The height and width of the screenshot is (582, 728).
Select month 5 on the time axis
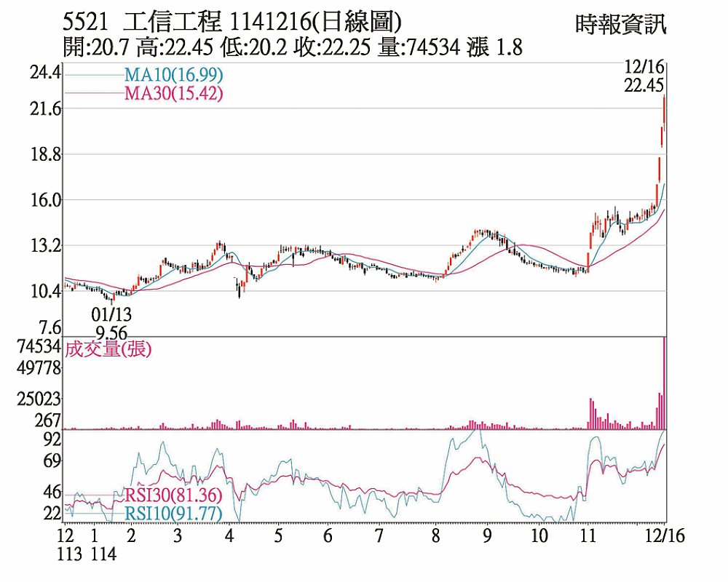tap(278, 537)
